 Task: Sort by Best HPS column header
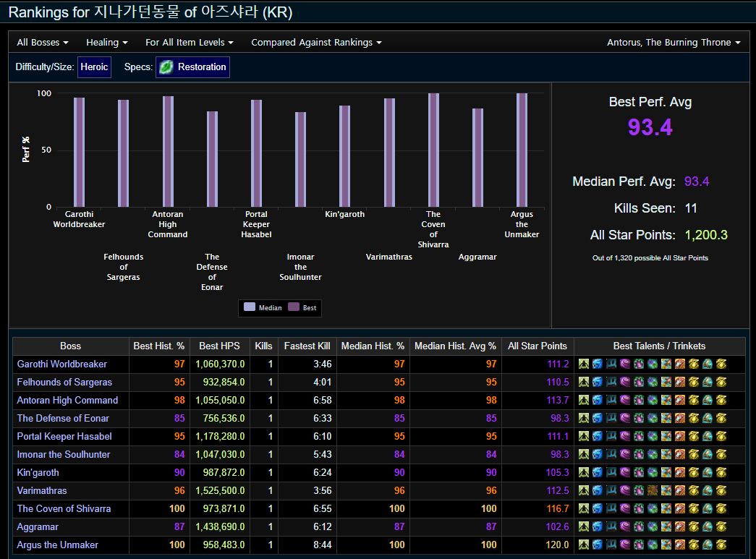pos(219,346)
